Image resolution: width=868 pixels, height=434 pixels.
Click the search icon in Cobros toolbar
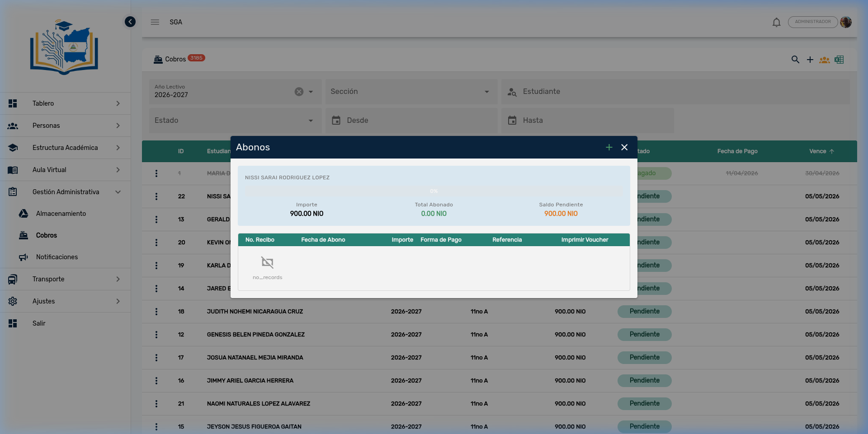[x=795, y=60]
